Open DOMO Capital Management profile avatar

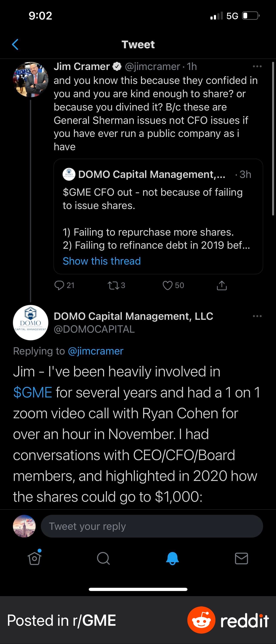[x=31, y=323]
